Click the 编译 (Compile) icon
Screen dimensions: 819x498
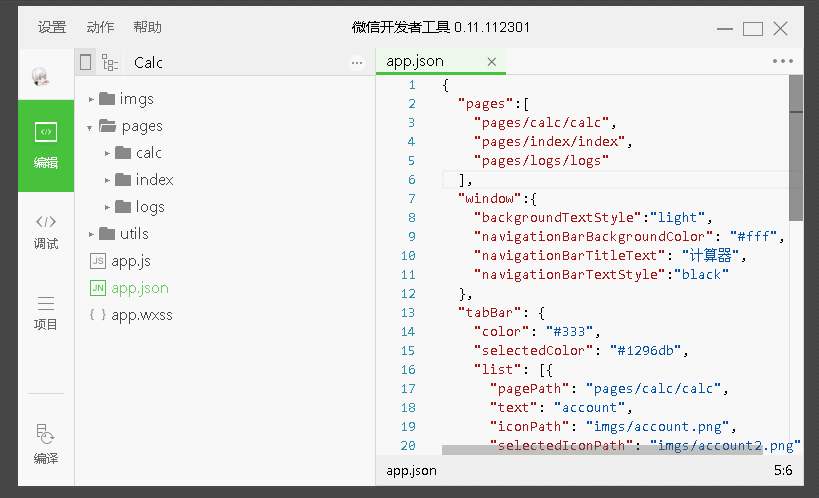point(46,444)
